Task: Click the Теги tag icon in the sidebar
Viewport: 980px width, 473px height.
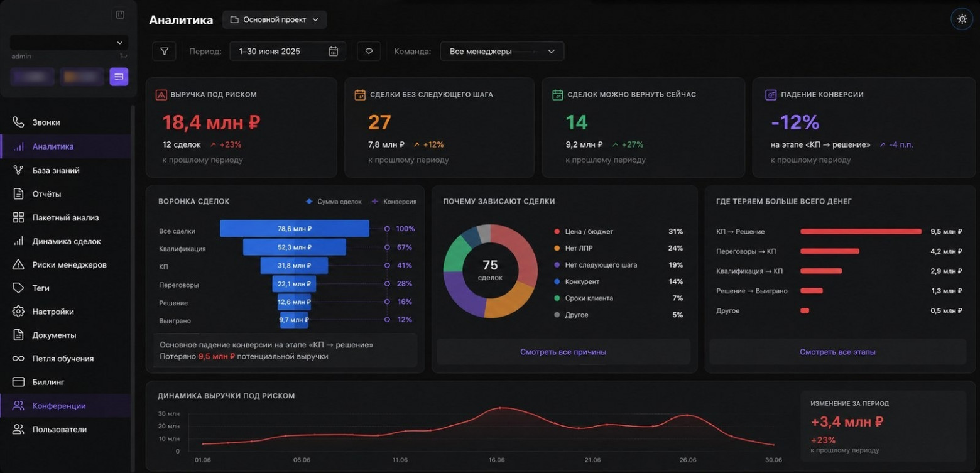Action: click(18, 288)
